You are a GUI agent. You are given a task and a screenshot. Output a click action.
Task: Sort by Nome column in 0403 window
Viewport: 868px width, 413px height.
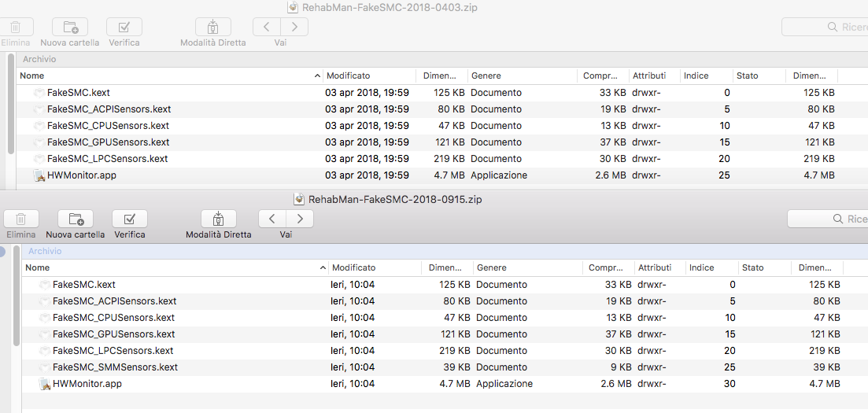click(x=169, y=76)
